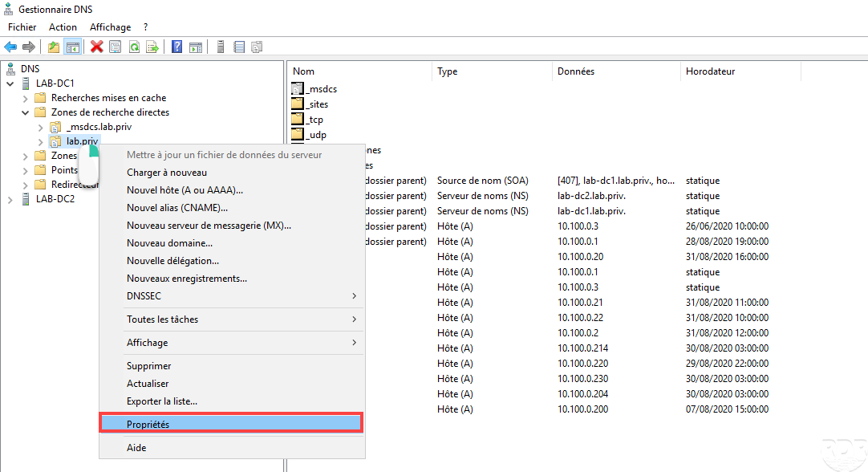The height and width of the screenshot is (472, 868).
Task: Open the _msdcs folder in list
Action: (x=321, y=89)
